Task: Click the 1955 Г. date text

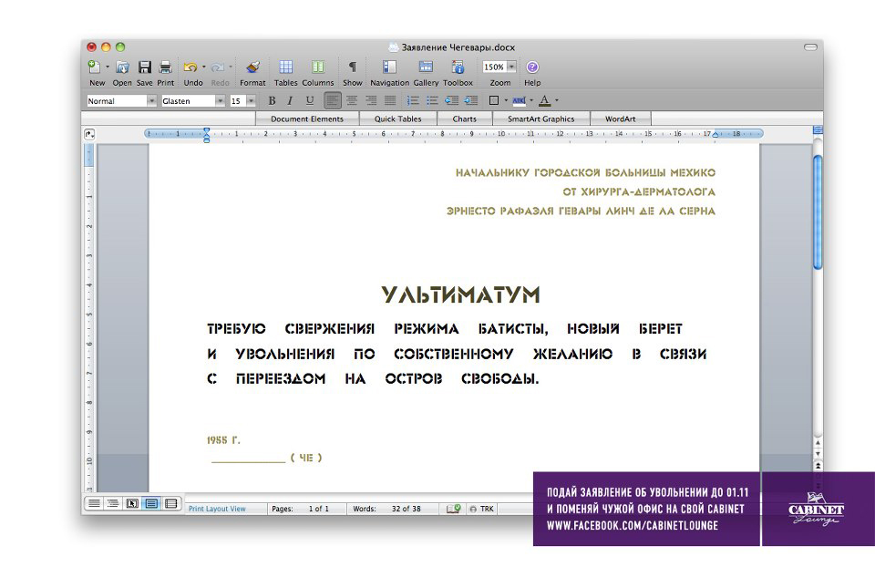Action: [x=223, y=440]
